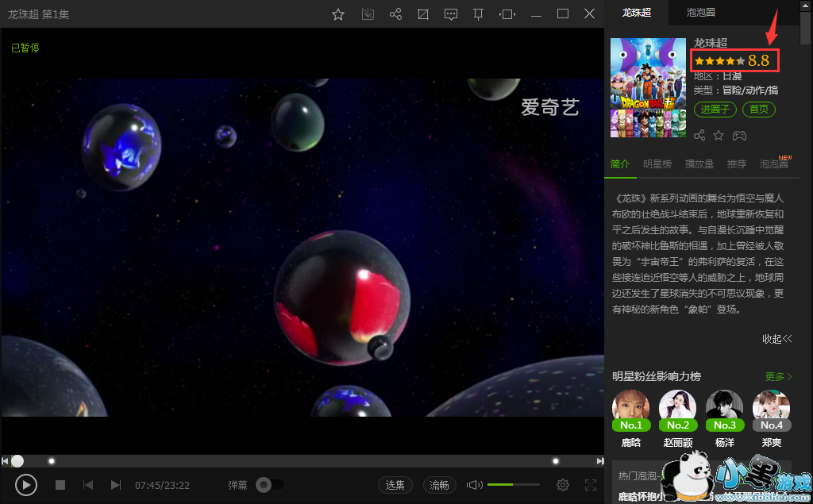Click the ending marker on timeline
Screen dimensions: 813x504
pos(555,460)
